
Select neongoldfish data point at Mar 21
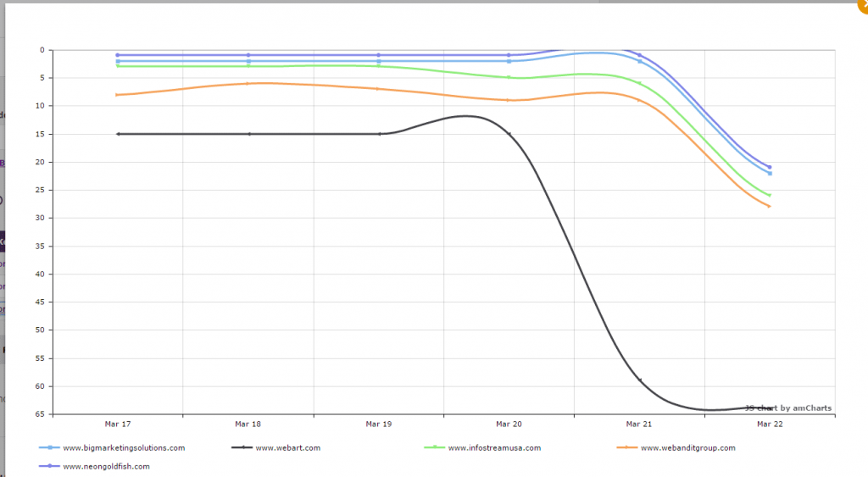click(639, 55)
